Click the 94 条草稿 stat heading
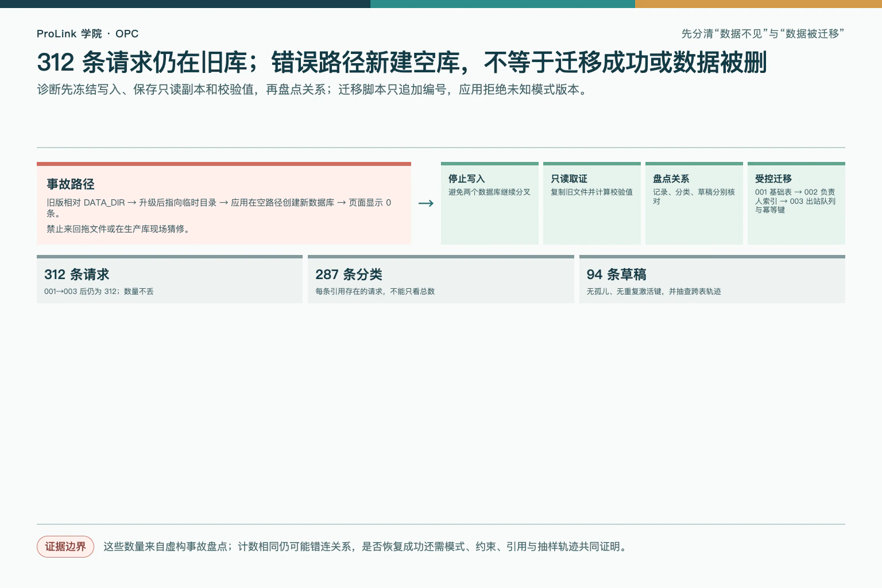The width and height of the screenshot is (882, 588). click(616, 274)
